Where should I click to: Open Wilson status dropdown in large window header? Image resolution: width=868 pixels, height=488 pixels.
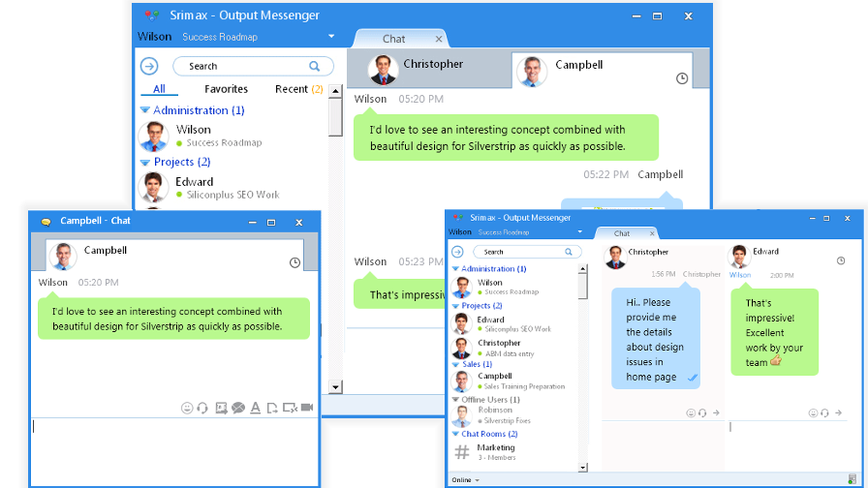[x=331, y=37]
